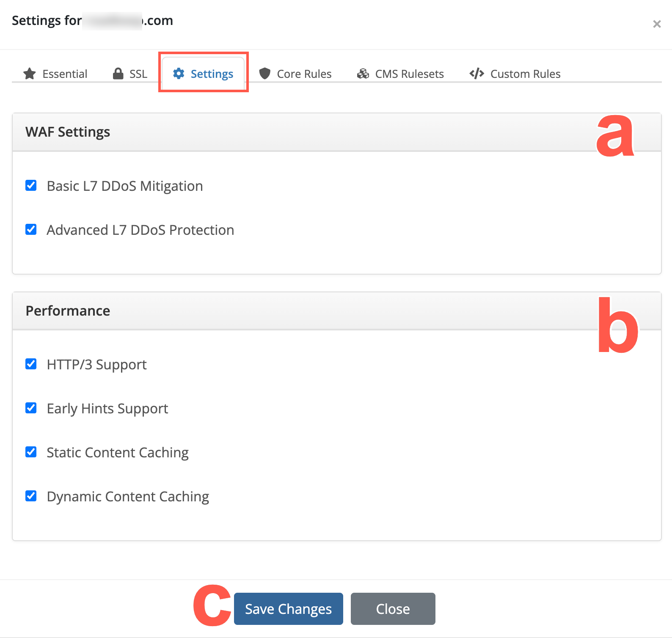The height and width of the screenshot is (638, 672).
Task: Uncheck Static Content Caching
Action: [x=31, y=452]
